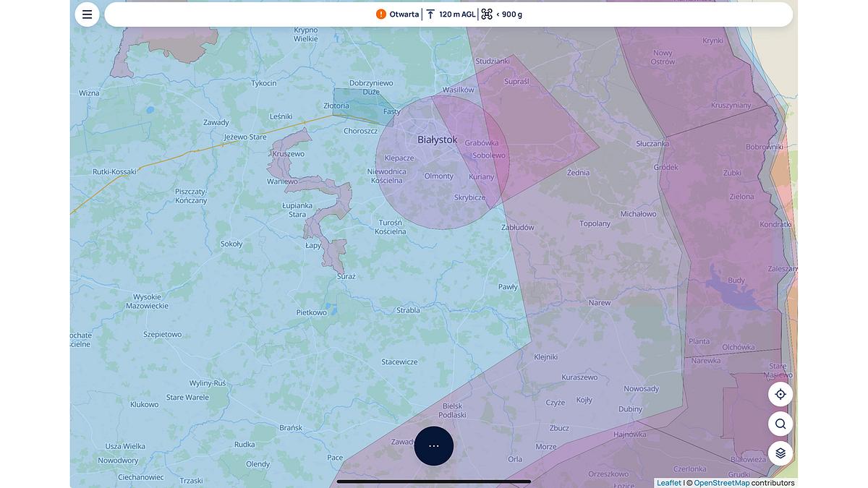Click the Białystok city label
The height and width of the screenshot is (488, 868).
437,140
